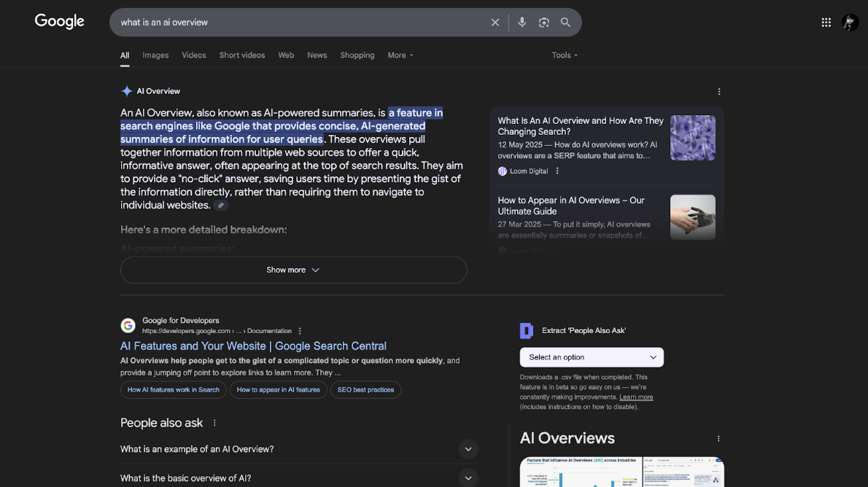868x487 pixels.
Task: Open the purple Loom Digital article thumbnail
Action: click(x=692, y=138)
